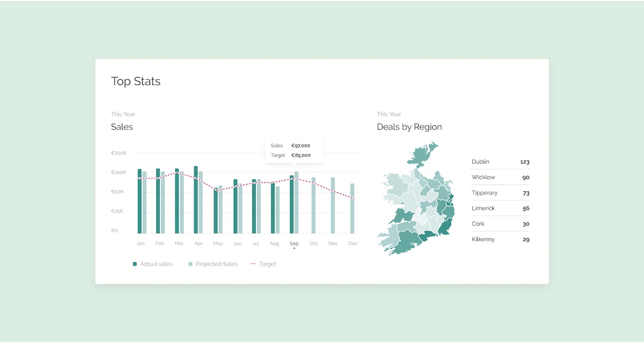The width and height of the screenshot is (644, 343).
Task: Click the Apr month label
Action: tap(198, 244)
